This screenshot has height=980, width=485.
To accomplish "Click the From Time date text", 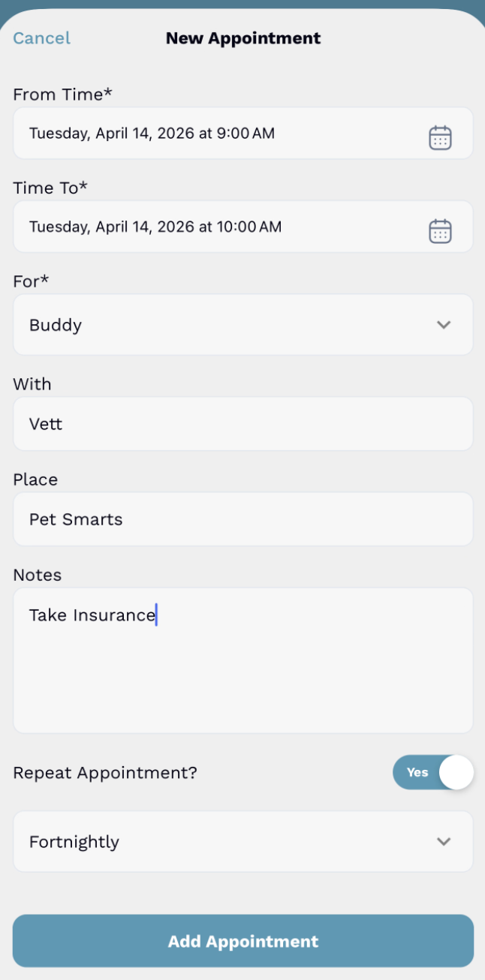I will click(x=152, y=133).
